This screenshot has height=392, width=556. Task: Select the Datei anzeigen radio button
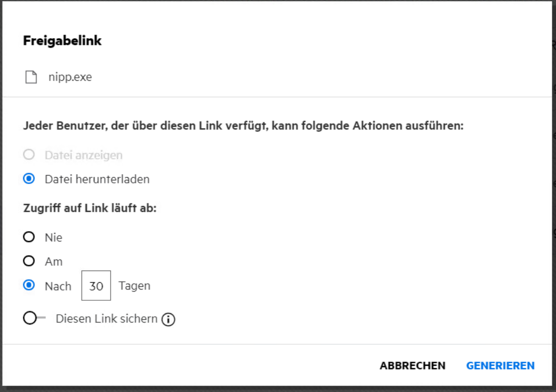point(29,155)
